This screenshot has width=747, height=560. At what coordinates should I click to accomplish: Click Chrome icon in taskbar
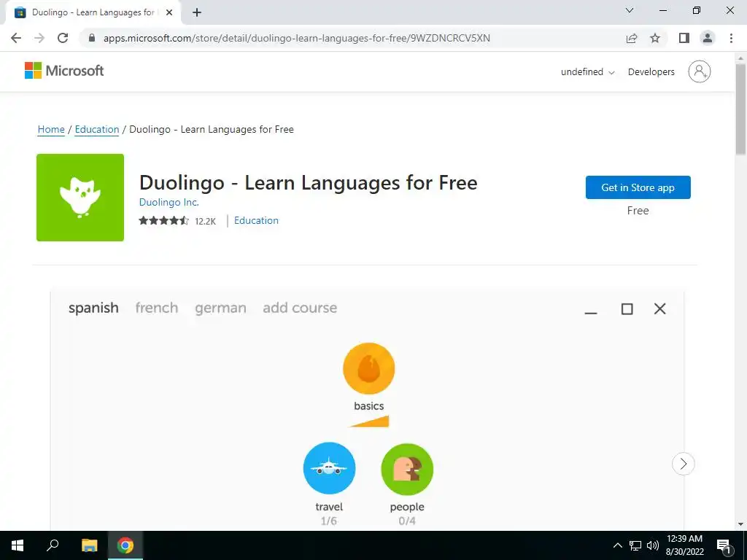[x=125, y=545]
